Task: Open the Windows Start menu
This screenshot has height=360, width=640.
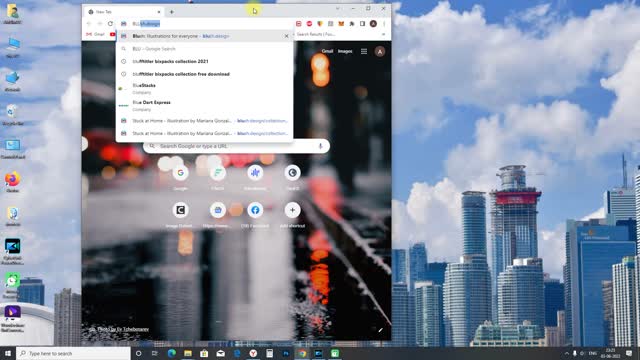Action: 8,353
